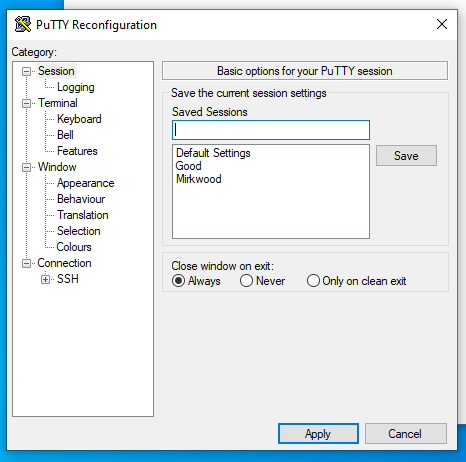
Task: Go to the Colours category
Action: tap(74, 247)
